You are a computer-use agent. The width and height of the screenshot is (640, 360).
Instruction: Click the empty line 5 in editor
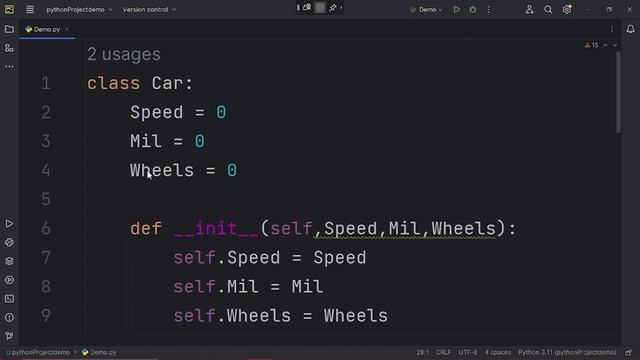click(x=351, y=199)
